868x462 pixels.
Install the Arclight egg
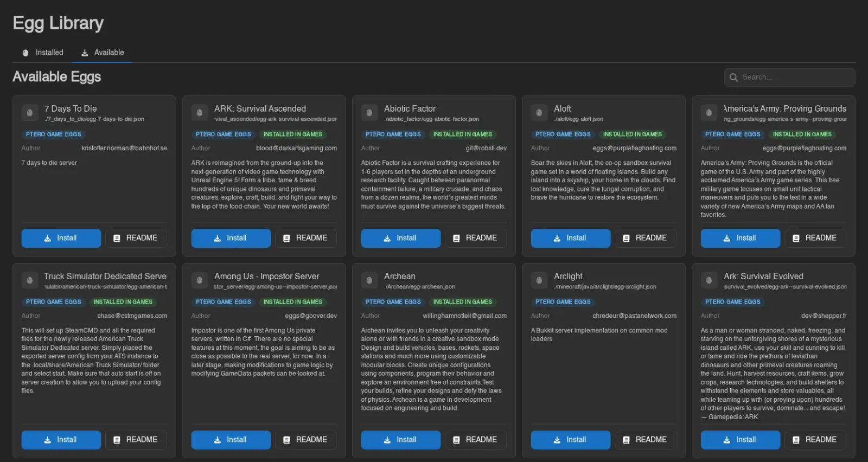571,440
